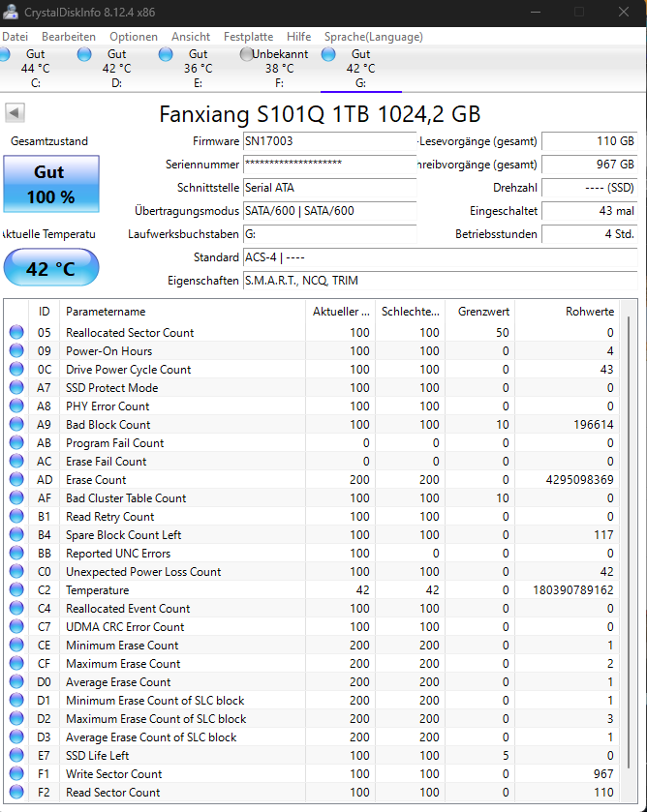This screenshot has height=812, width=647.
Task: Click the total reads value 110 GB
Action: pyautogui.click(x=590, y=141)
